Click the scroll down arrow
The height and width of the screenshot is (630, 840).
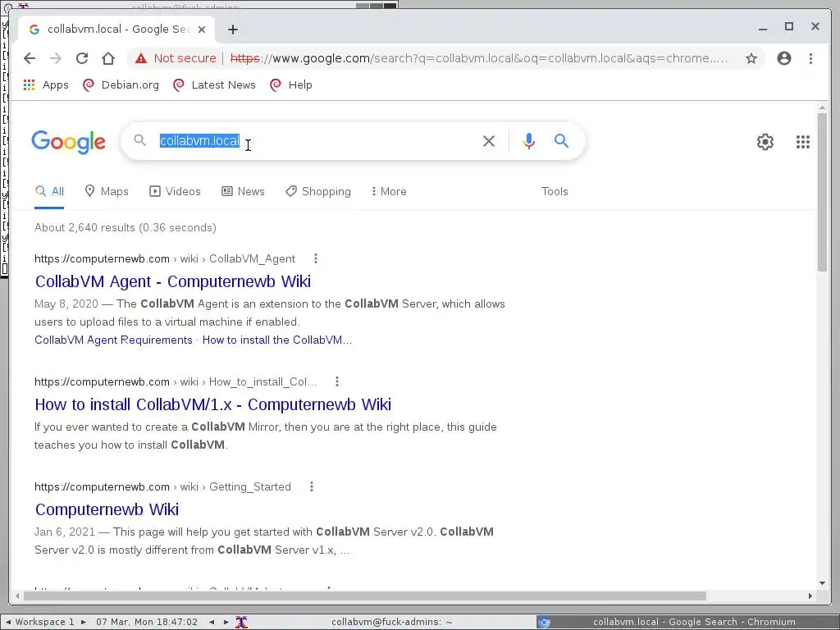pos(822,583)
